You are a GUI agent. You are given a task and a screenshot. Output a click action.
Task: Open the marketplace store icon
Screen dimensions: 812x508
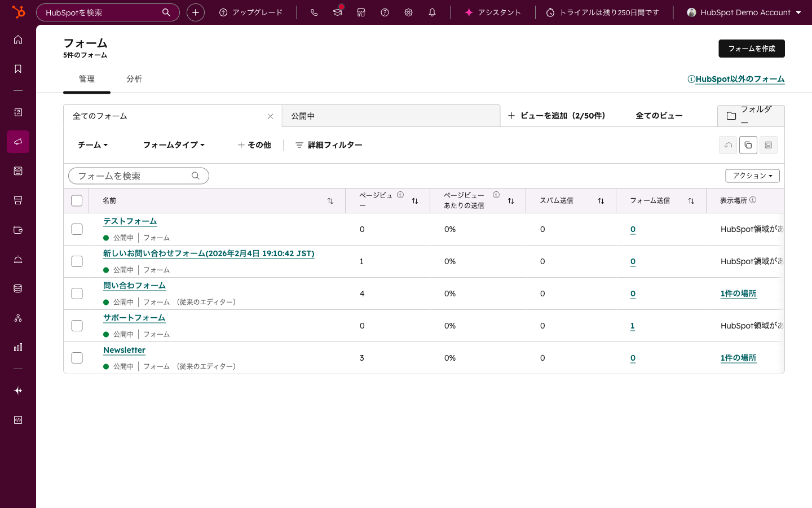(361, 12)
